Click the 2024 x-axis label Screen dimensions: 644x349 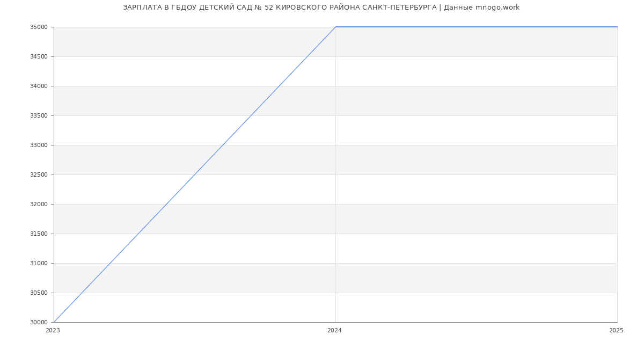tap(334, 331)
